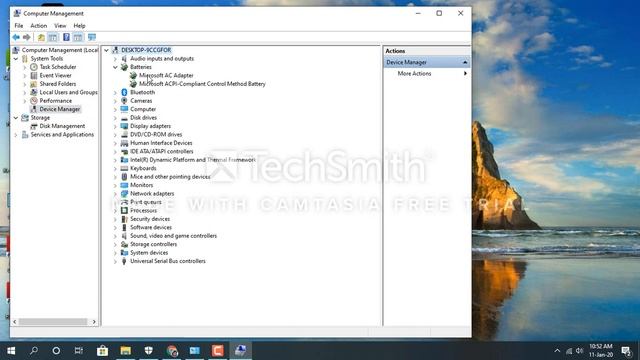Collapse the Storage node

point(16,118)
